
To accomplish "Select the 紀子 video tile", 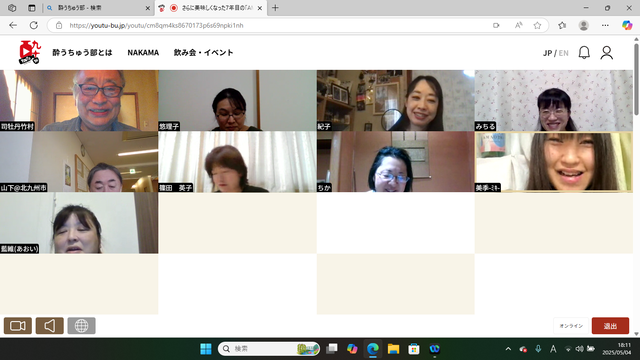I will (x=396, y=100).
